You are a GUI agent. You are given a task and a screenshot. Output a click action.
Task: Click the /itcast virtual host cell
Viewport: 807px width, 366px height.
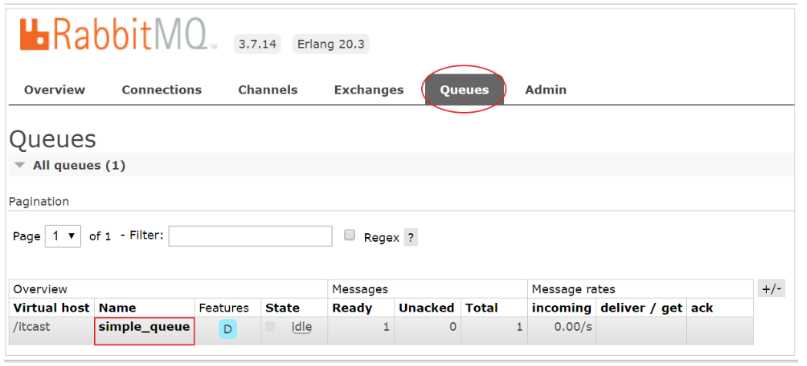tap(31, 326)
